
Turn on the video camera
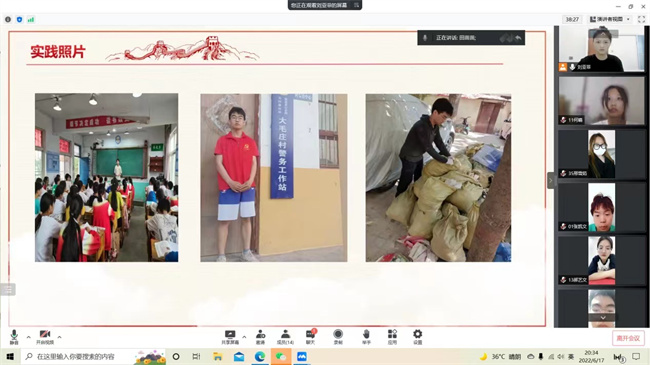[45, 337]
